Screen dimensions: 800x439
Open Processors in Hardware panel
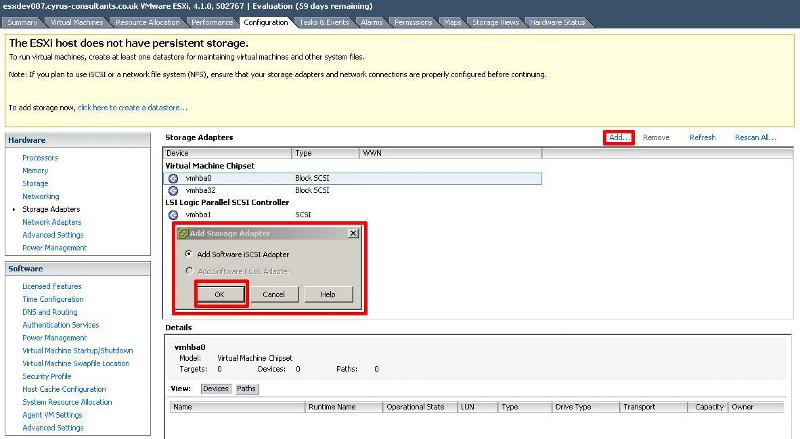click(x=40, y=158)
